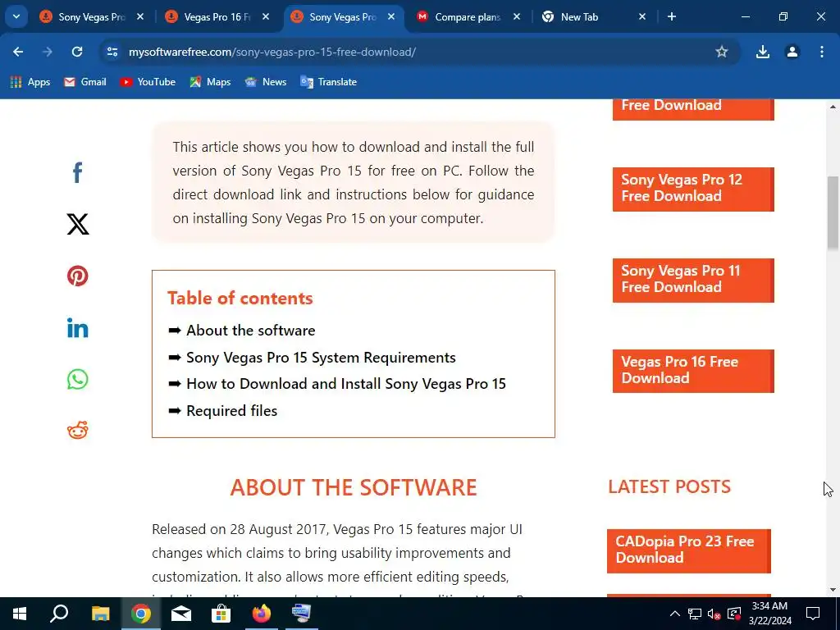Go back to the previous page

pos(18,52)
